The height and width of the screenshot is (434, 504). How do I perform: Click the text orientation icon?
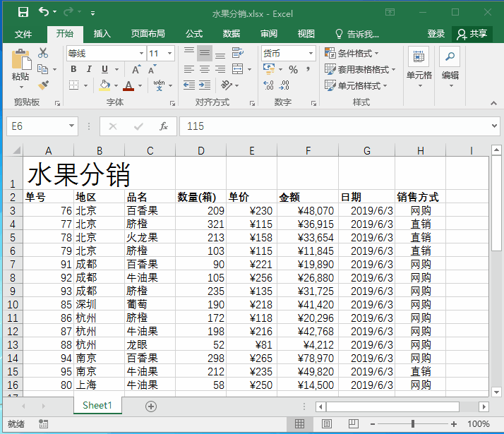[227, 85]
